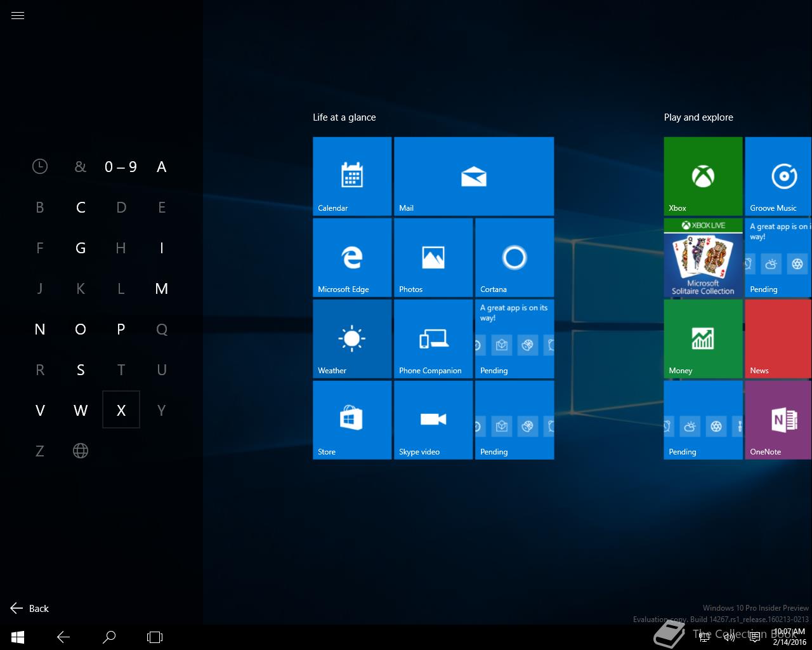Open the Weather tile
Screen dimensions: 812x650
pyautogui.click(x=352, y=339)
